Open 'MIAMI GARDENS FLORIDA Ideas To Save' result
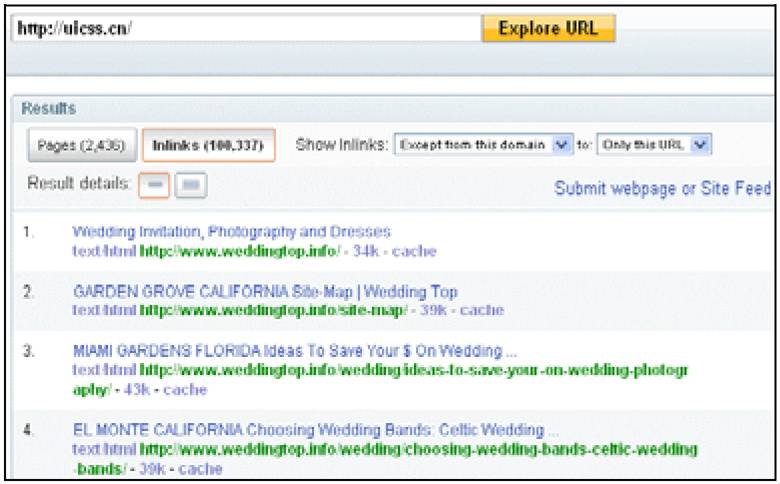 [x=295, y=351]
